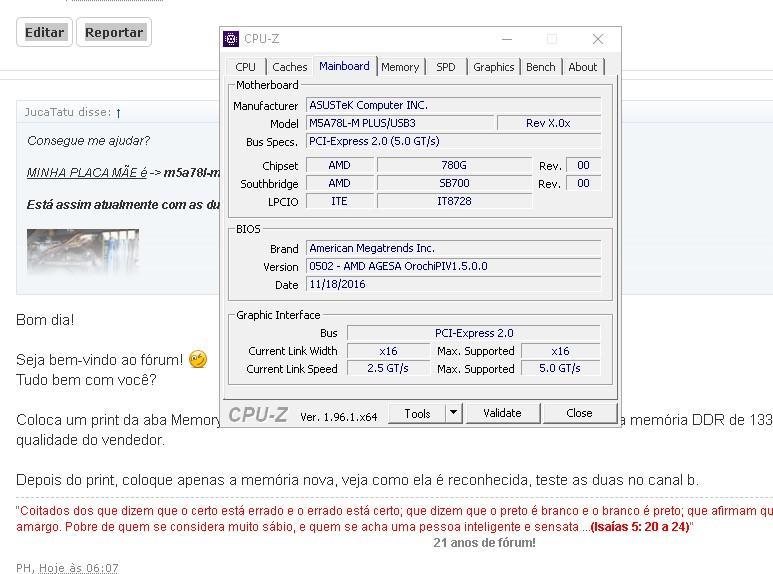Click the Reportar button
Screen dimensions: 773x574
[x=114, y=33]
